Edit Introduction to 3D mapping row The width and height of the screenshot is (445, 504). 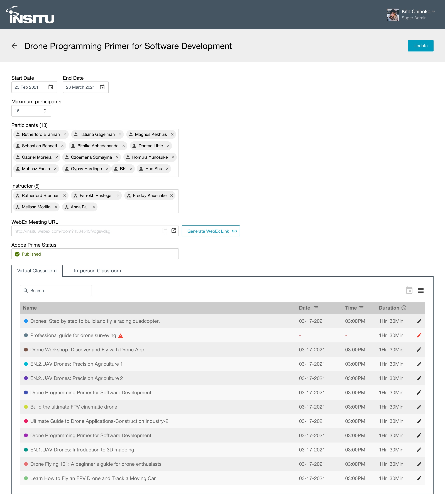click(419, 450)
